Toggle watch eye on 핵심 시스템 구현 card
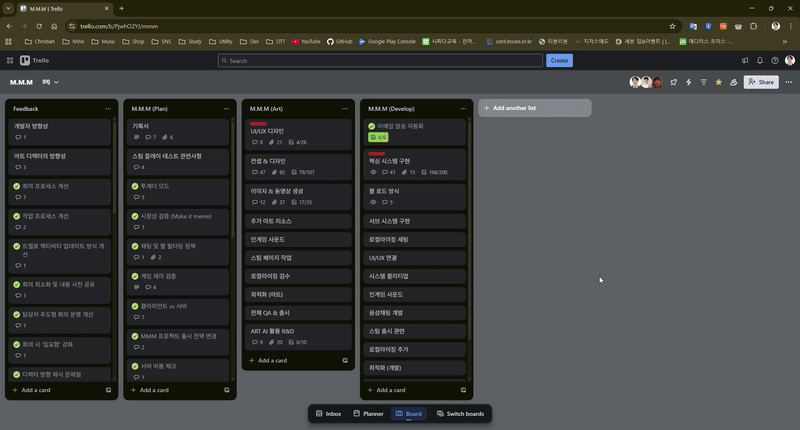Viewport: 800px width, 430px height. [x=373, y=172]
